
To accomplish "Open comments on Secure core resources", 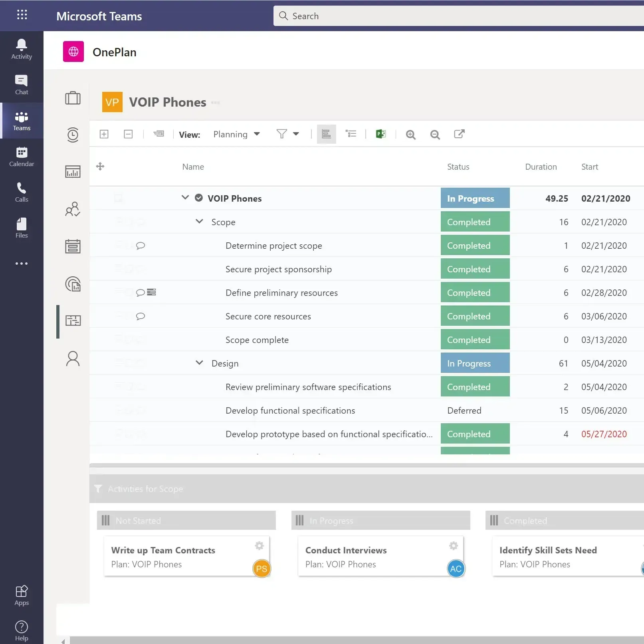I will (x=140, y=316).
